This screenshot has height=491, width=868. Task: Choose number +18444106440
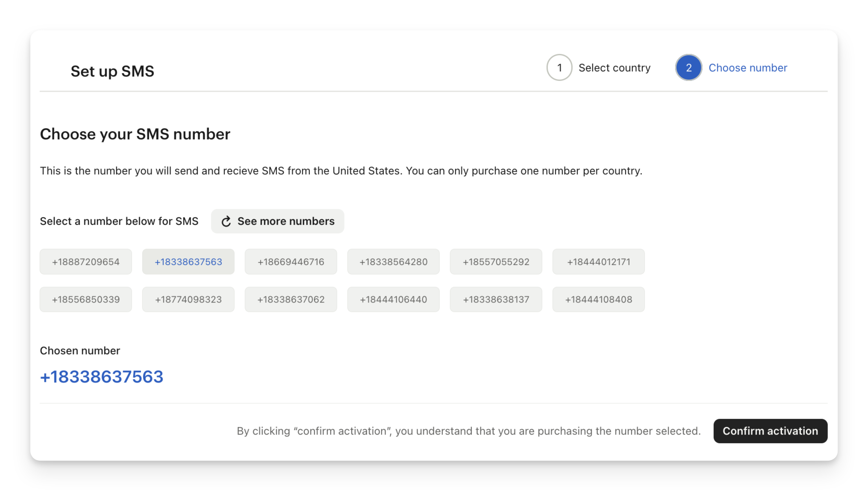[x=394, y=299]
